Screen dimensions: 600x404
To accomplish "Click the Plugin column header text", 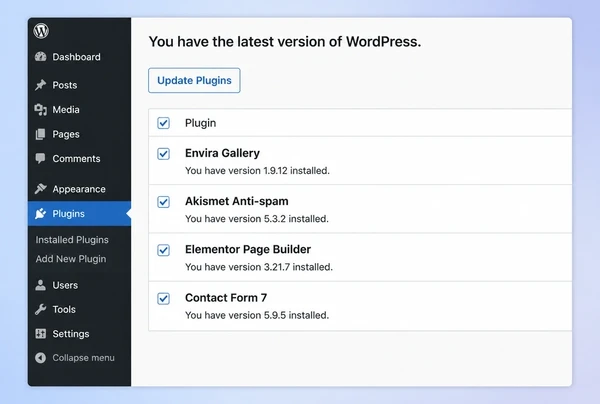I will click(x=201, y=123).
